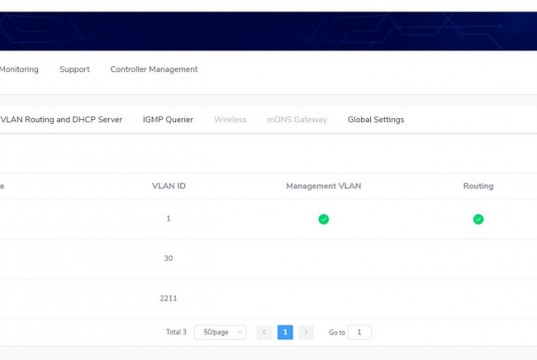Screen dimensions: 537x360
Task: Click Routing green check for VLAN 1
Action: 478,219
